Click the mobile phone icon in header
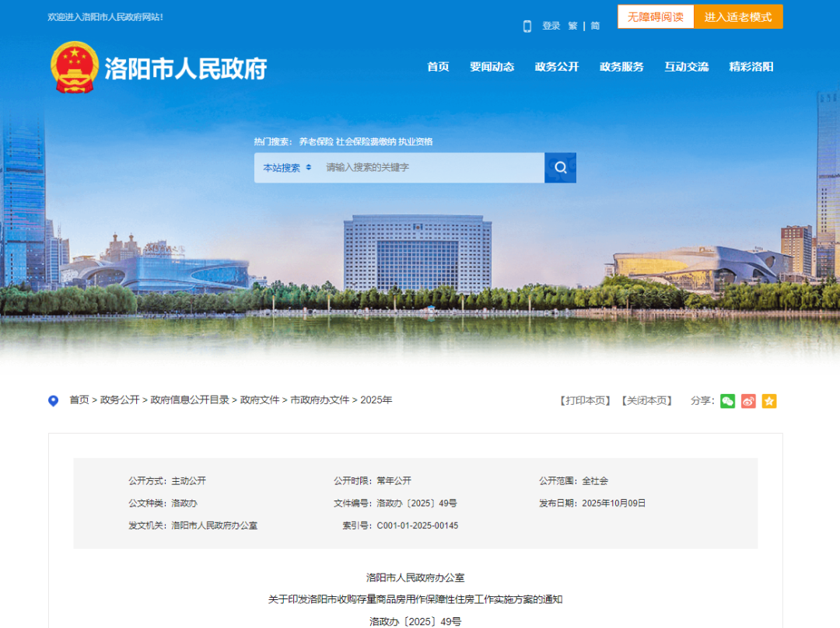The height and width of the screenshot is (628, 840). click(x=527, y=26)
